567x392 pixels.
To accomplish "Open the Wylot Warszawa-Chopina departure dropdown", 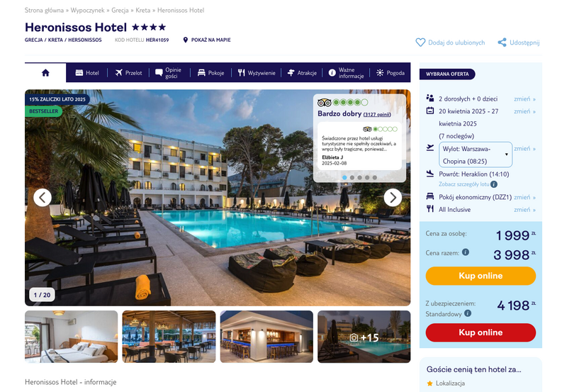I will click(x=475, y=155).
